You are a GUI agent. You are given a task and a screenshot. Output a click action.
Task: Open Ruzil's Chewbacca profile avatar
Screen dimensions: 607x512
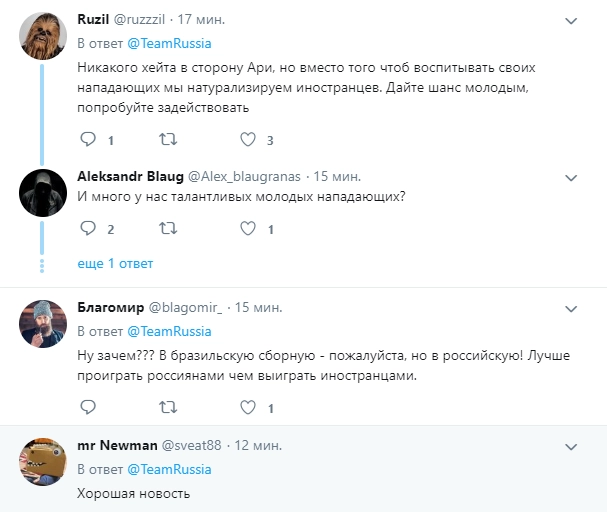point(41,35)
